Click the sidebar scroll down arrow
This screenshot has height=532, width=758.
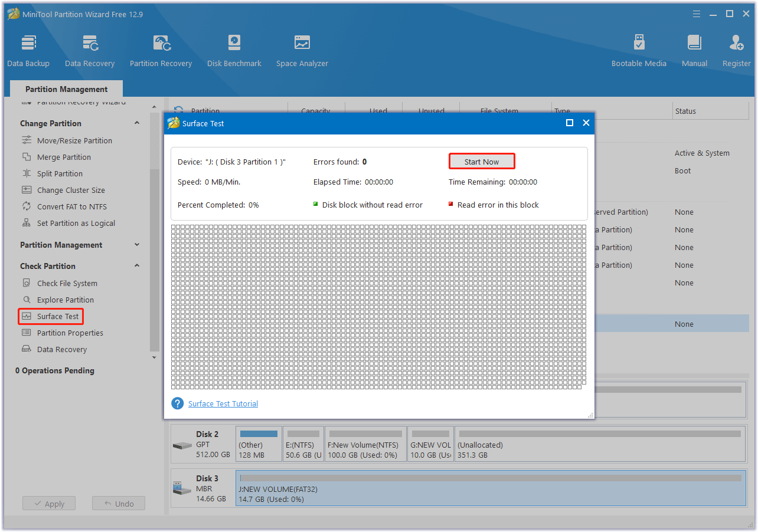(x=155, y=357)
